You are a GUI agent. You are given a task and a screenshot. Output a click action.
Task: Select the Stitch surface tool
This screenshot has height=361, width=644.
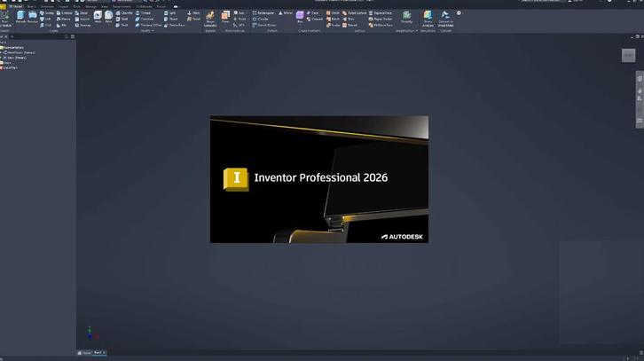tap(334, 13)
